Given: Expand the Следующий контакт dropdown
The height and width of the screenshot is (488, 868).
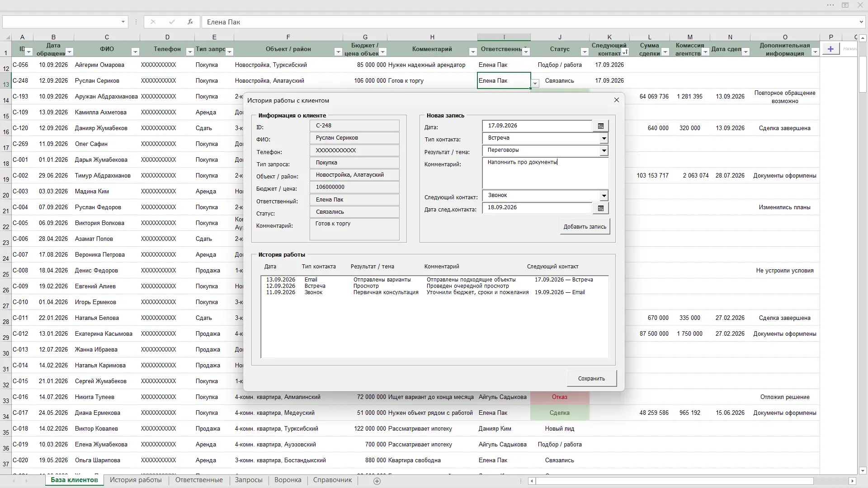Looking at the screenshot, I should point(604,196).
